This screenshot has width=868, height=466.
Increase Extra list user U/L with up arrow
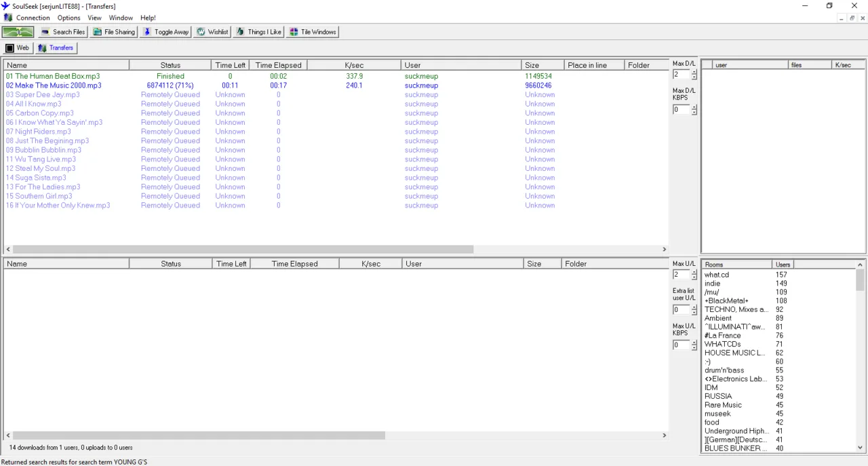pos(694,307)
